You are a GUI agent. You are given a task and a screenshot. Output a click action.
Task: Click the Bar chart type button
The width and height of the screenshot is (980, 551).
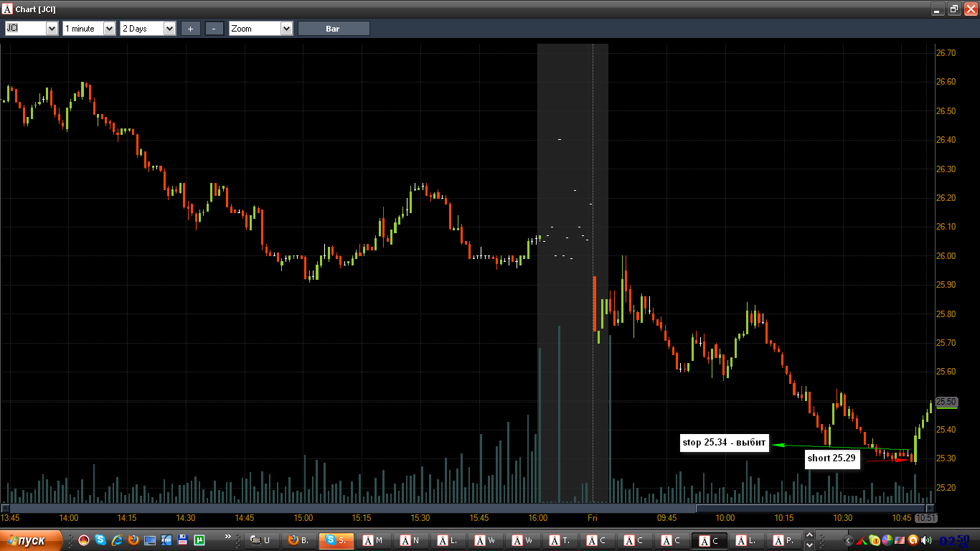pos(334,29)
